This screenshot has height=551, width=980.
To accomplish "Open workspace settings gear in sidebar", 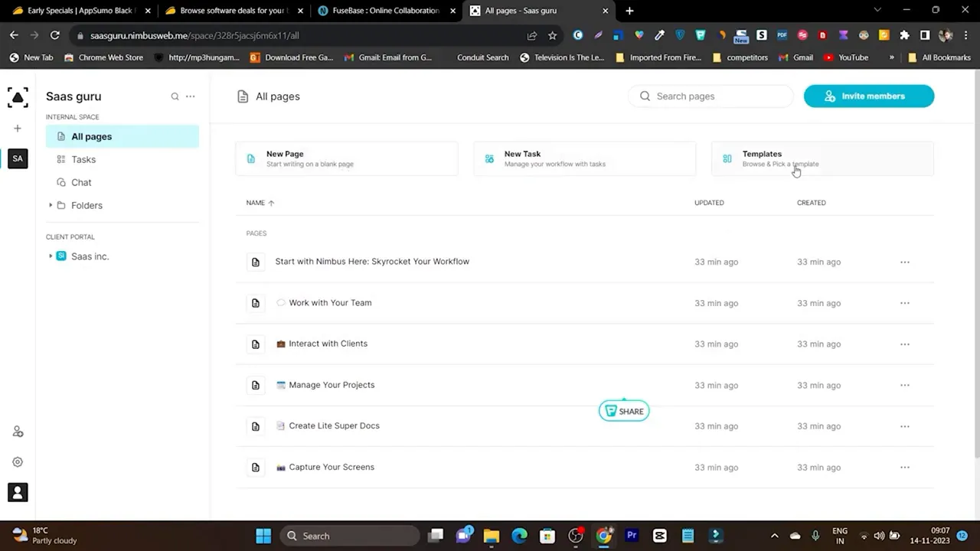I will (18, 461).
